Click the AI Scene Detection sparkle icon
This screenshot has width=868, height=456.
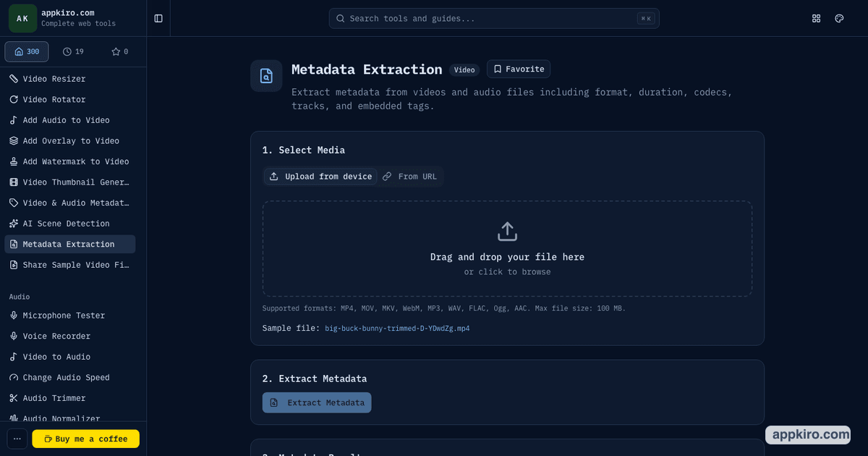tap(14, 224)
